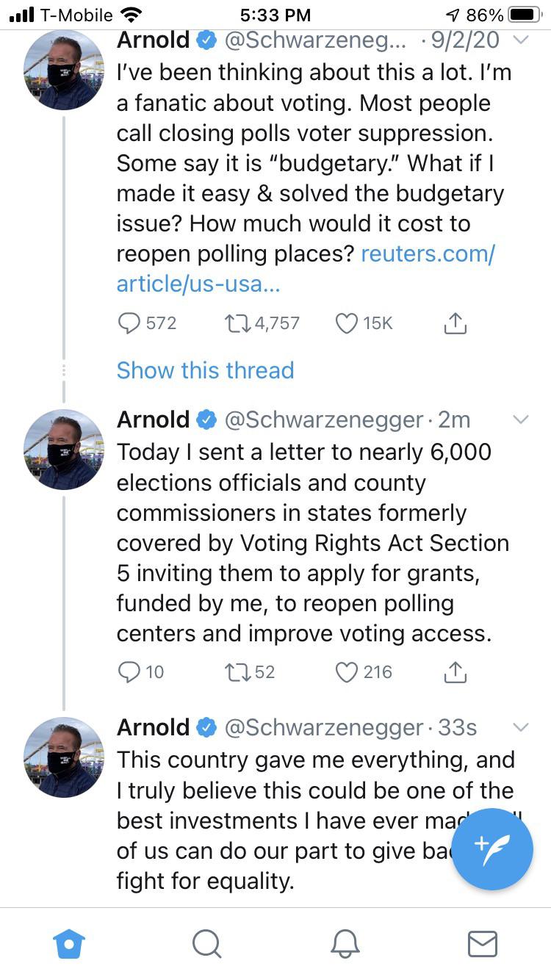Reply to the 9/2/20 voting tweet

point(130,323)
